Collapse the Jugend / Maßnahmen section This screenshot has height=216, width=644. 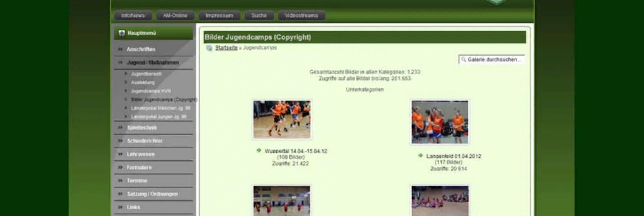click(153, 63)
